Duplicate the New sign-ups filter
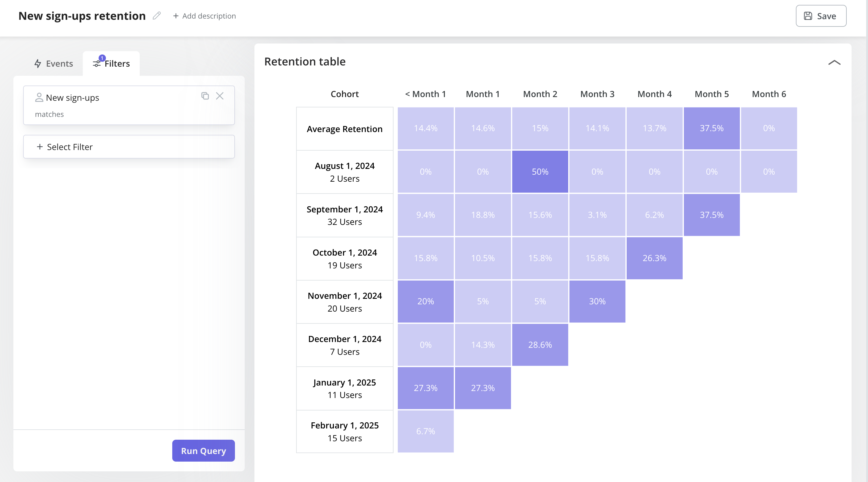 [x=205, y=96]
